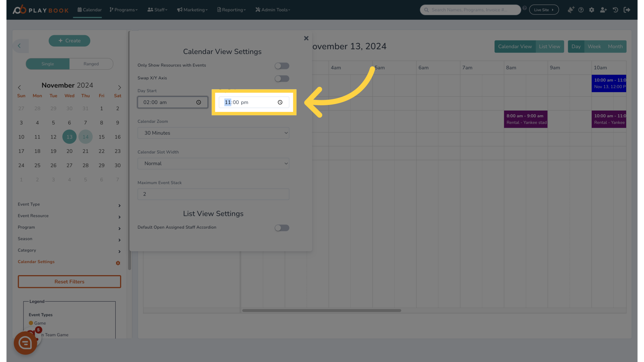The height and width of the screenshot is (362, 644).
Task: Switch to Month calendar view
Action: (615, 46)
